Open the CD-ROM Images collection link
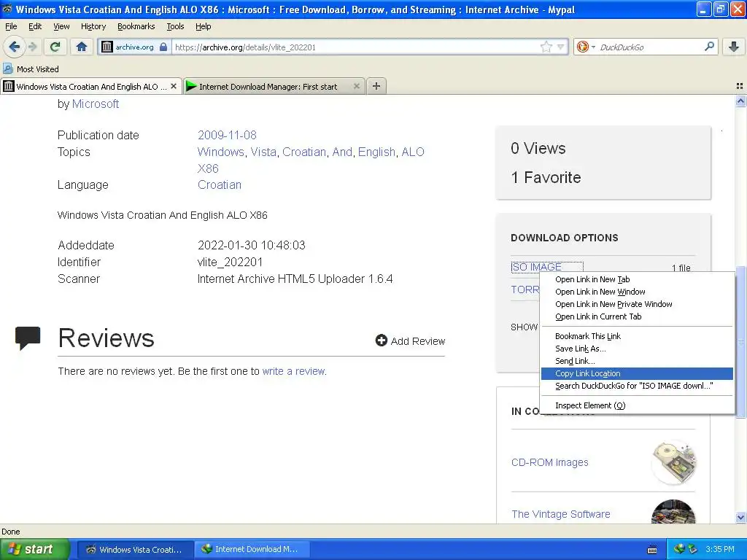Screen dimensions: 747x560 549,462
